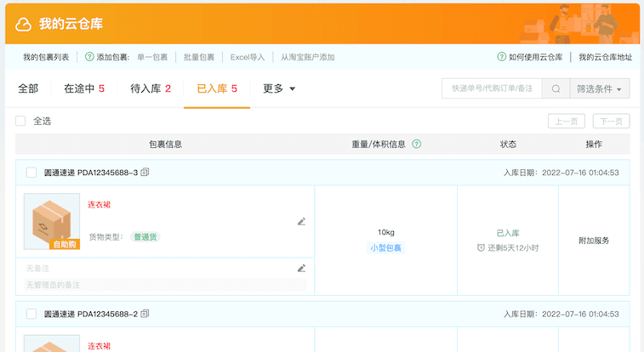The height and width of the screenshot is (352, 644).
Task: Click 入库日期 of PDA12345688-2 row
Action: pyautogui.click(x=561, y=315)
